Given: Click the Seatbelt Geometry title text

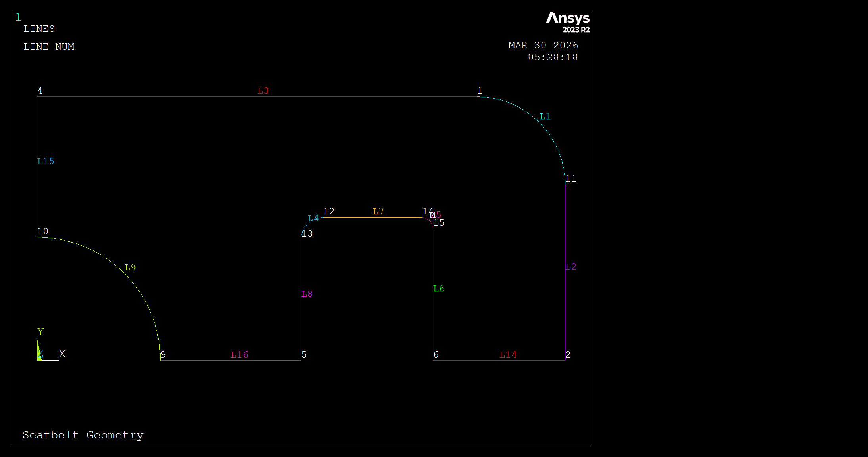Looking at the screenshot, I should [x=83, y=435].
